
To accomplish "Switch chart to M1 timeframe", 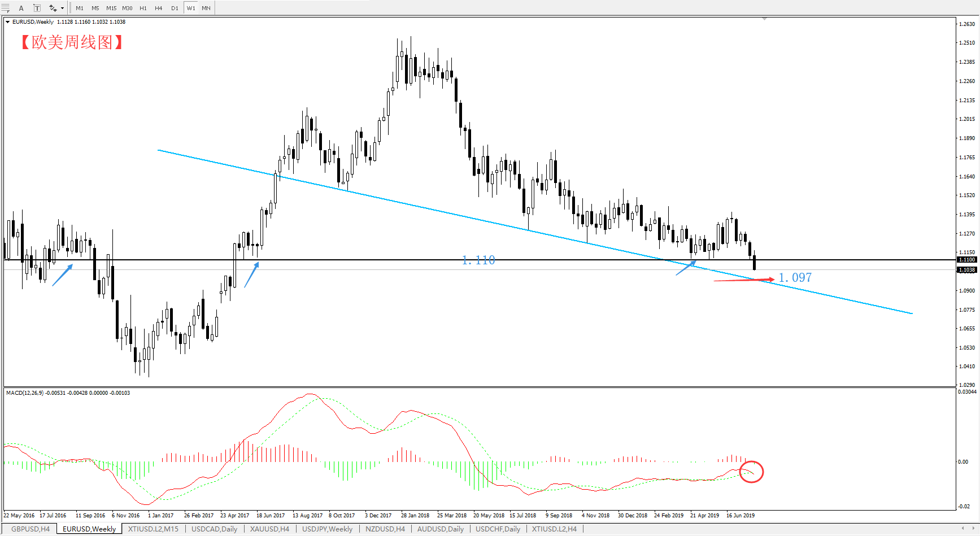I will coord(80,8).
